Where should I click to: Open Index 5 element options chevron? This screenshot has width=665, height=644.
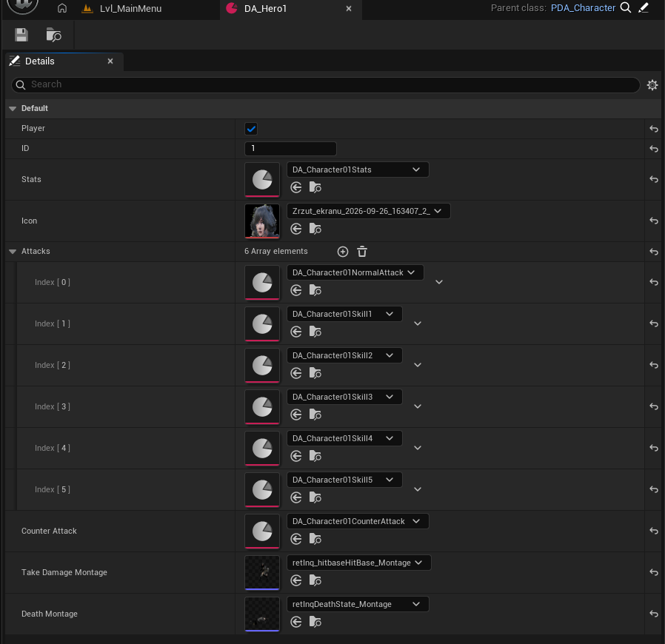418,489
